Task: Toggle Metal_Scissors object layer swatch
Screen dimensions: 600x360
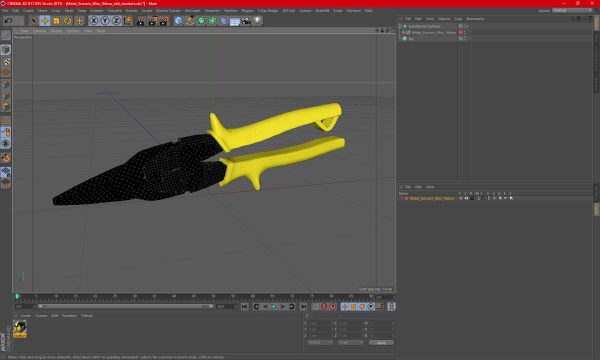Action: click(x=461, y=33)
